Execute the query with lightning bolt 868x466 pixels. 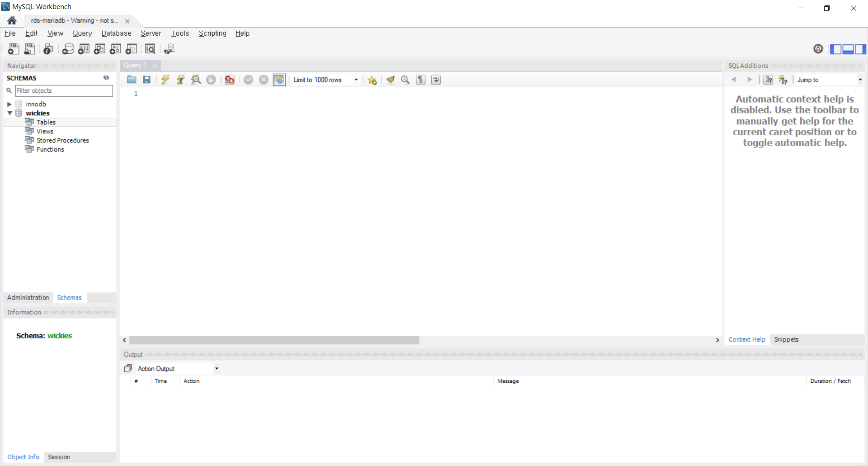[165, 80]
